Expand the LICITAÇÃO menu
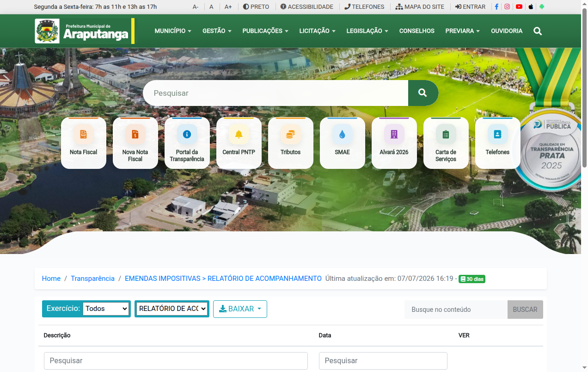Screen dimensions: 588x372 [x=317, y=31]
